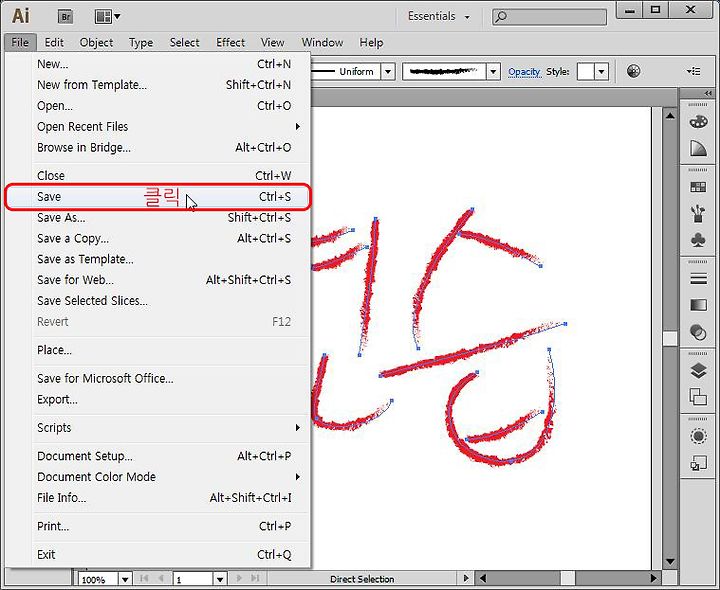The height and width of the screenshot is (590, 720).
Task: Open the Essentials workspace switcher
Action: pos(439,17)
